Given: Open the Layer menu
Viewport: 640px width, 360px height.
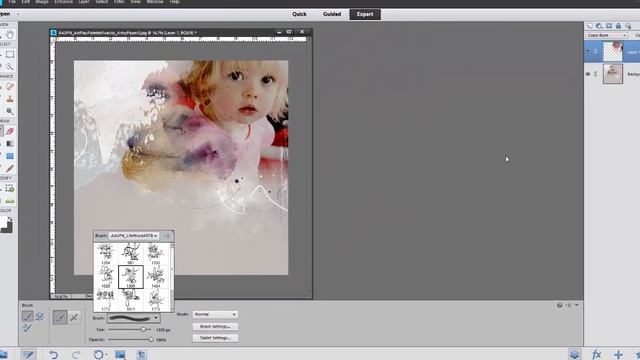Looking at the screenshot, I should point(84,2).
